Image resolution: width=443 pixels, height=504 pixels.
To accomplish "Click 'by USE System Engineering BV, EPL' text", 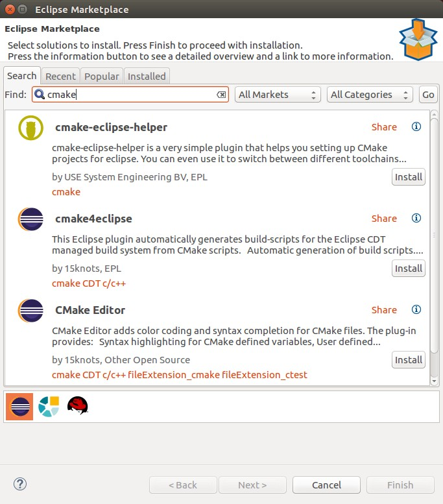I will coord(130,177).
